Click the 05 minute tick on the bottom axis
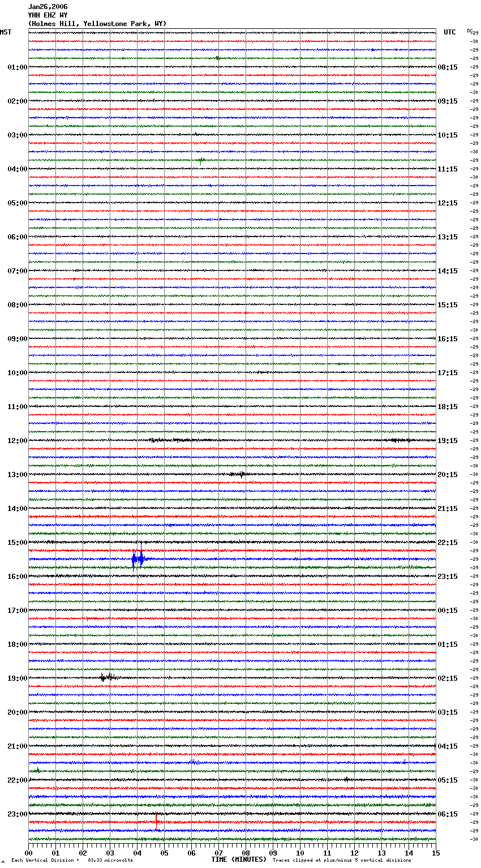The width and height of the screenshot is (481, 868). [164, 853]
